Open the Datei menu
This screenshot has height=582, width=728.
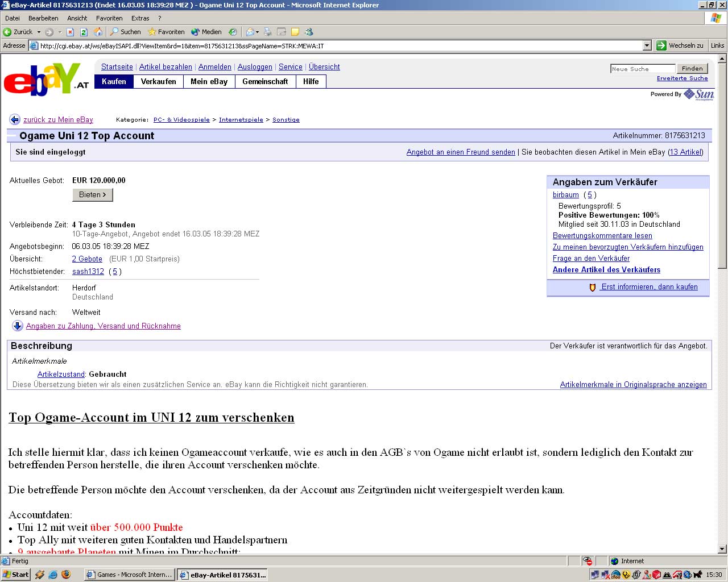(12, 18)
